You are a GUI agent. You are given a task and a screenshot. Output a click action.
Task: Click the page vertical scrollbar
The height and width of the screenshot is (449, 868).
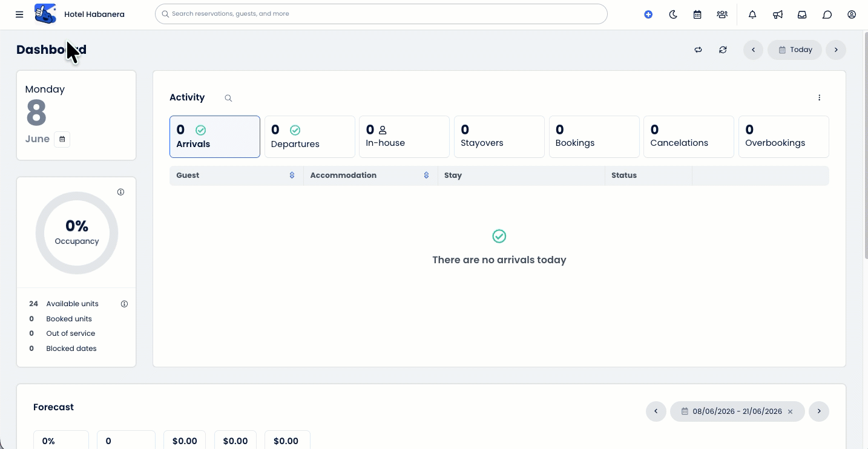click(866, 145)
